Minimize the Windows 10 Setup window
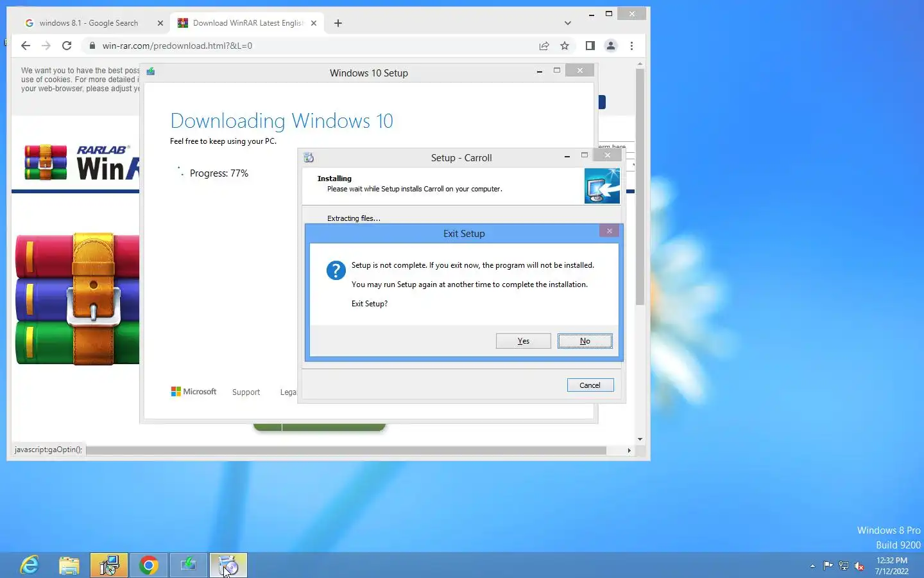The width and height of the screenshot is (924, 578). [x=539, y=71]
